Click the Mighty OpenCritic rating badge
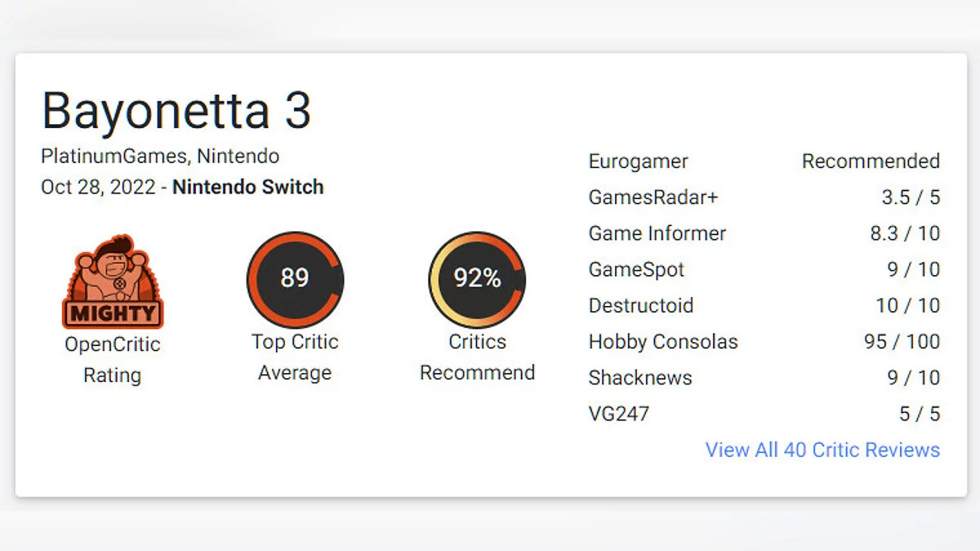The height and width of the screenshot is (551, 980). (x=113, y=282)
